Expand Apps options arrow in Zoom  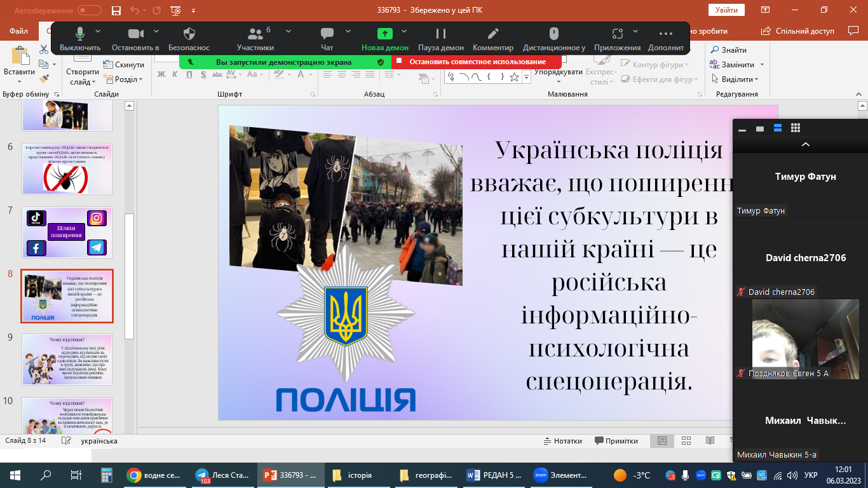pos(635,31)
